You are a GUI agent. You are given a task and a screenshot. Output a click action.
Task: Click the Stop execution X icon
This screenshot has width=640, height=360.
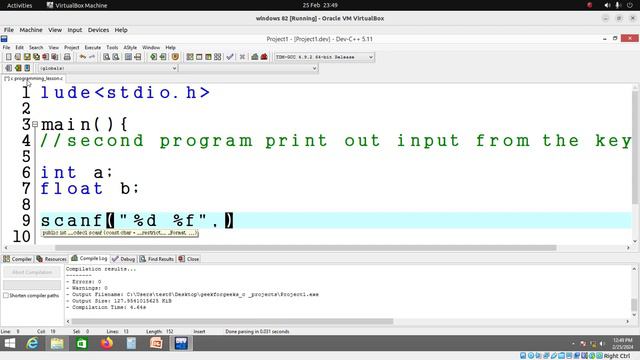tap(242, 57)
